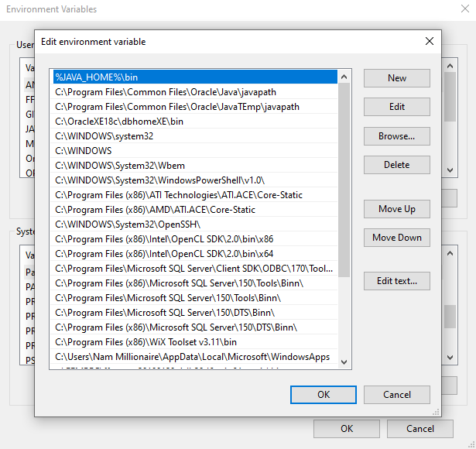Select the System32\OpenSSH\ entry
476x449 pixels.
195,224
